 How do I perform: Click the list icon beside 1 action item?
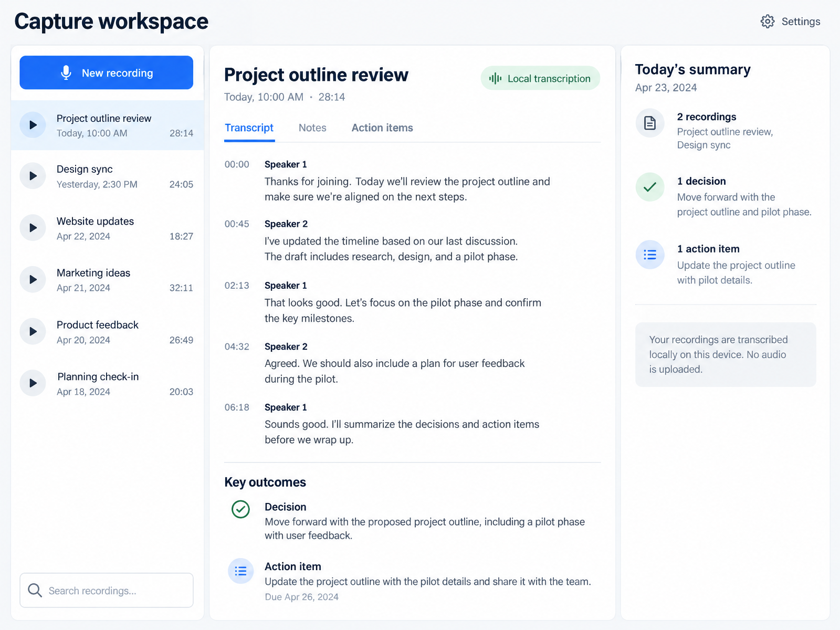[650, 255]
